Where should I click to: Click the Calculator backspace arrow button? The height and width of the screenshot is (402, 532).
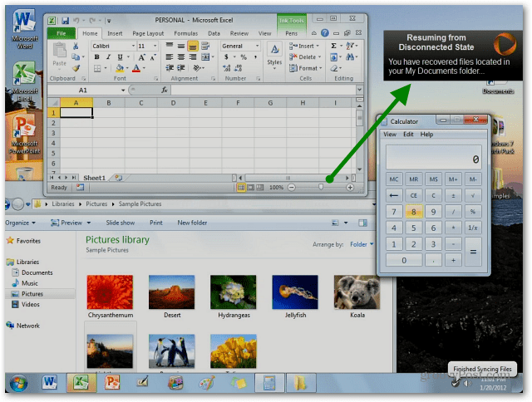tap(394, 195)
